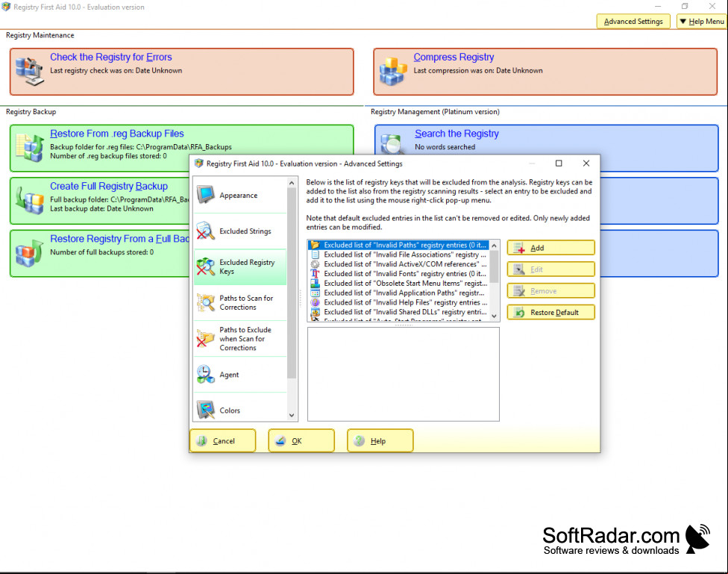Select the Excluded Registry Keys settings category
The width and height of the screenshot is (728, 574).
coord(240,266)
